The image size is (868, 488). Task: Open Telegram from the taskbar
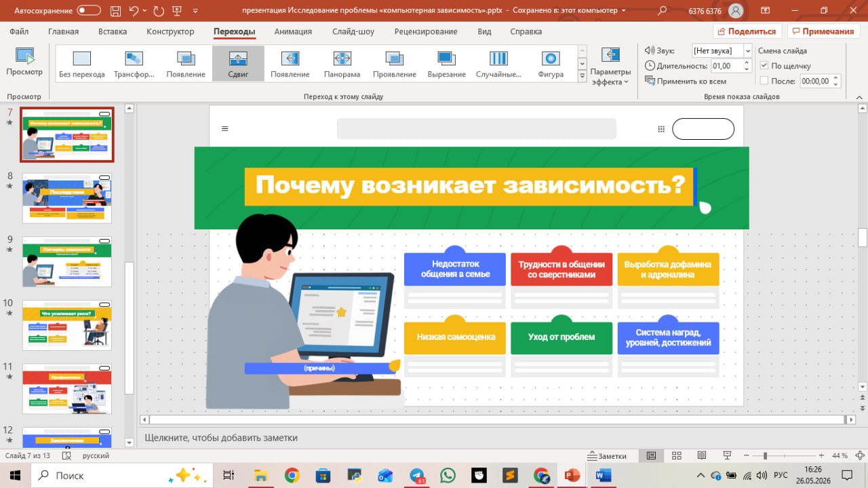click(417, 474)
